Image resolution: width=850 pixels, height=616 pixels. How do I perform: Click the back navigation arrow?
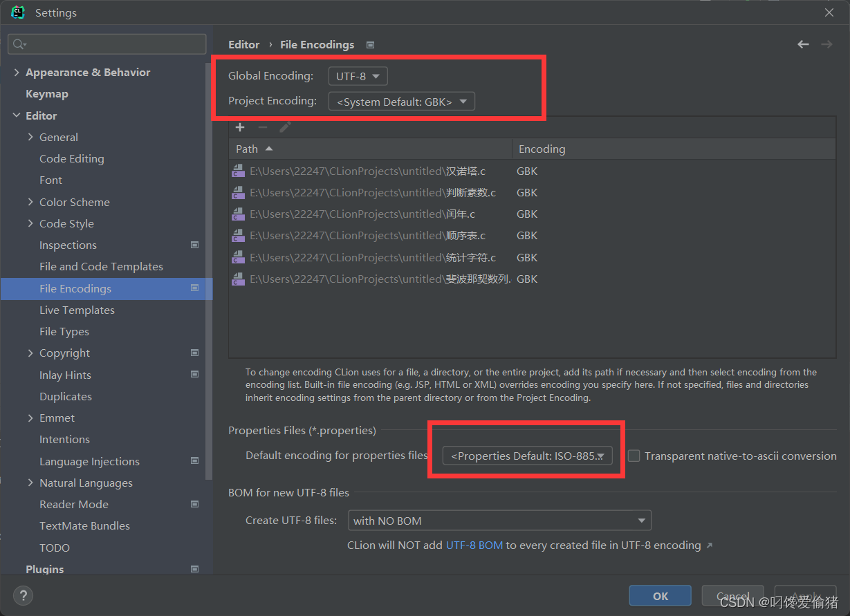pyautogui.click(x=803, y=44)
